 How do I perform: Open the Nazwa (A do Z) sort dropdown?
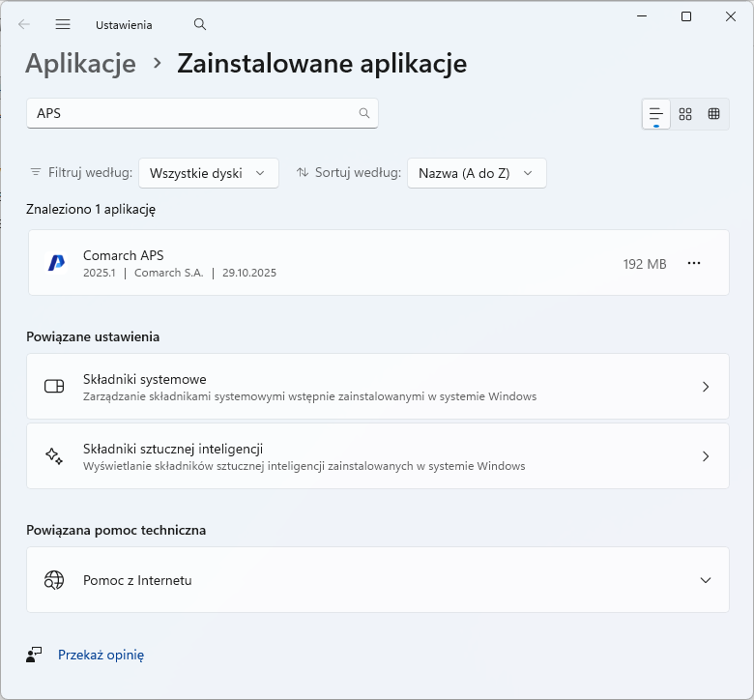click(x=477, y=173)
